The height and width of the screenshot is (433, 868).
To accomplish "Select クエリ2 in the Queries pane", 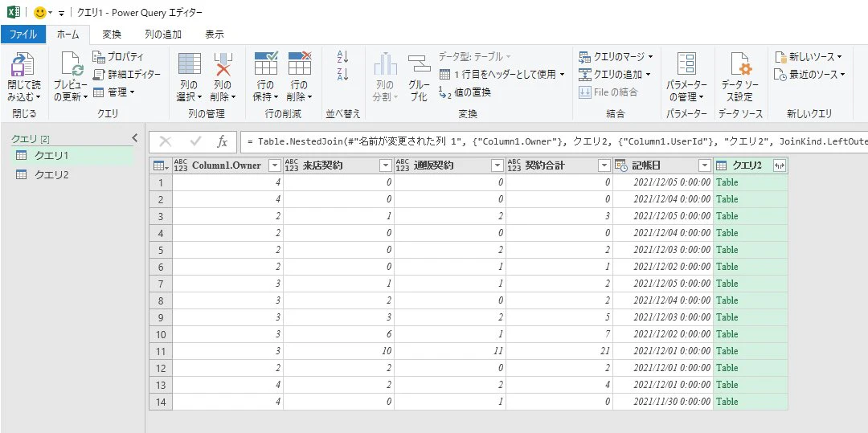I will pos(72,174).
